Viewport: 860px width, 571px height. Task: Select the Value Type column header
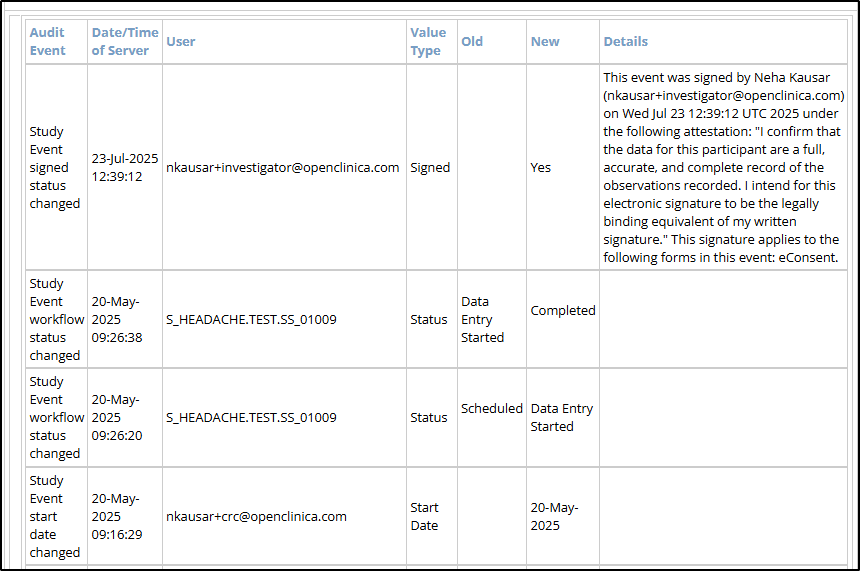pos(428,42)
